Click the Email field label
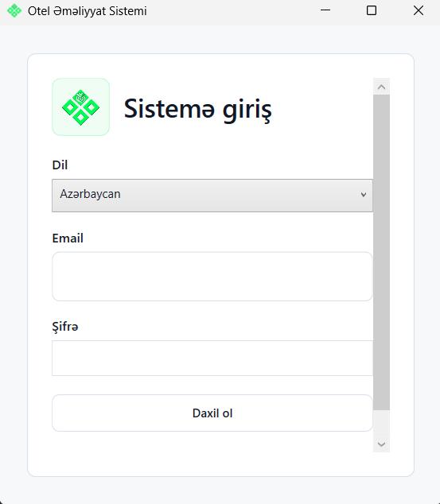The height and width of the screenshot is (504, 440). coord(68,238)
